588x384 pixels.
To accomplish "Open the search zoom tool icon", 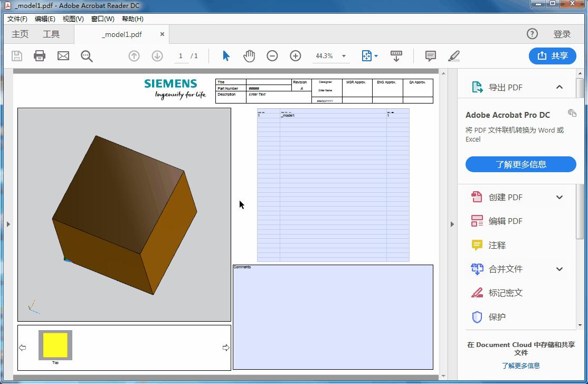I will point(87,55).
